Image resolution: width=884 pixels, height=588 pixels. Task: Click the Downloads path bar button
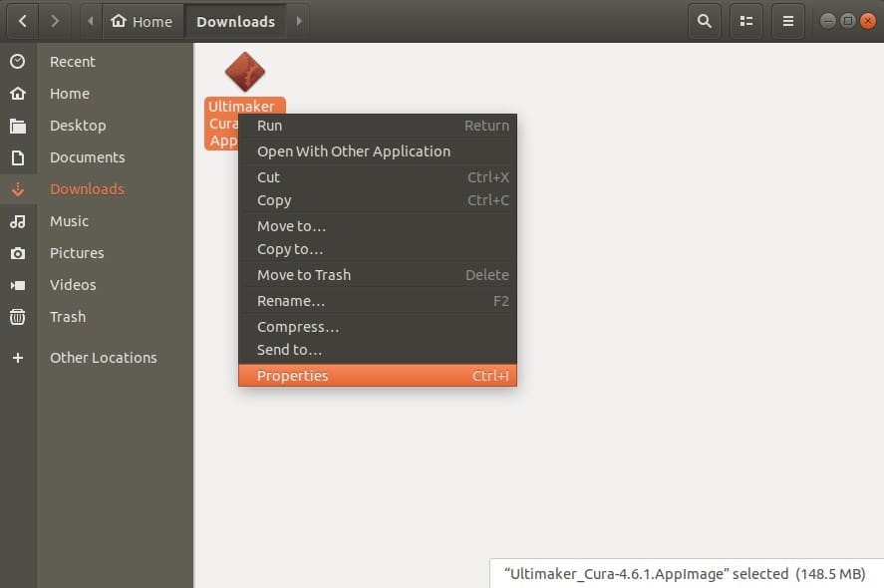(x=235, y=21)
